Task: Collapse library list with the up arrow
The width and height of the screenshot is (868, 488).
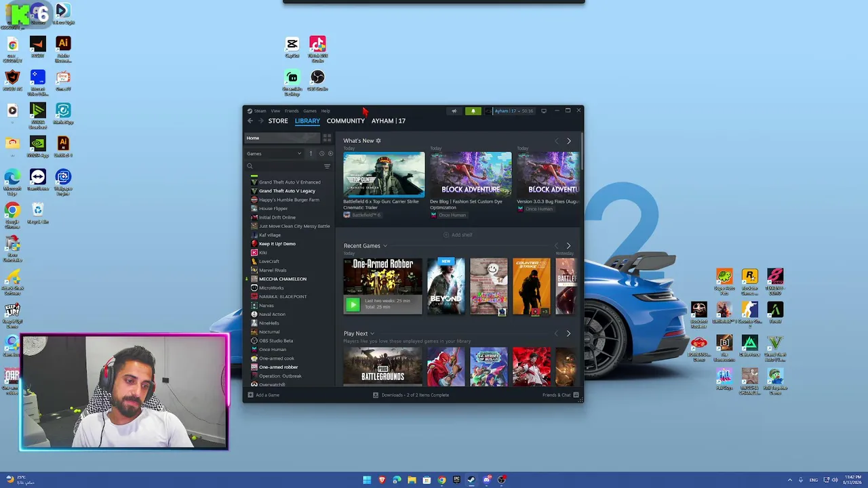Action: (x=311, y=154)
